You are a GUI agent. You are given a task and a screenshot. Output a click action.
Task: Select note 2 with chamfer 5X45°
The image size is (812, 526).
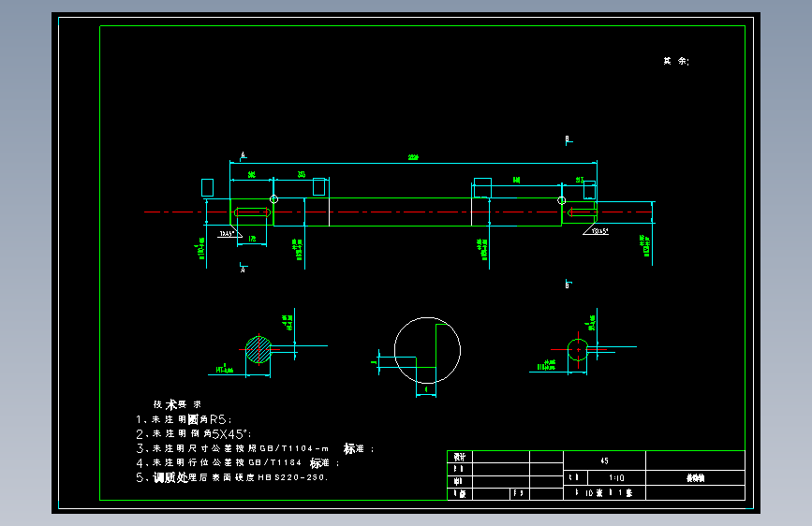pyautogui.click(x=193, y=434)
